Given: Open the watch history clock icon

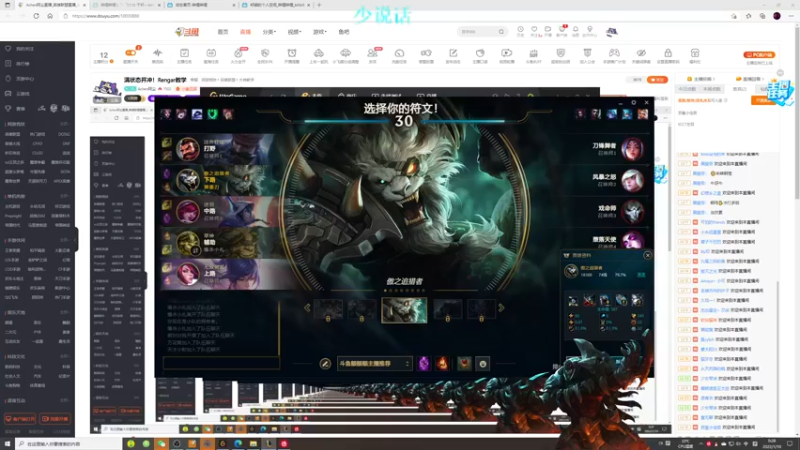Looking at the screenshot, I should (520, 30).
